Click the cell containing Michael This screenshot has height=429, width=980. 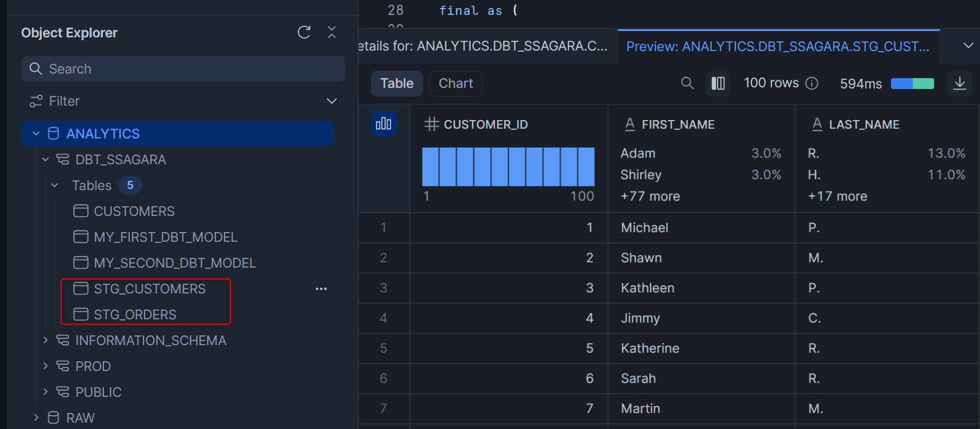pos(702,228)
